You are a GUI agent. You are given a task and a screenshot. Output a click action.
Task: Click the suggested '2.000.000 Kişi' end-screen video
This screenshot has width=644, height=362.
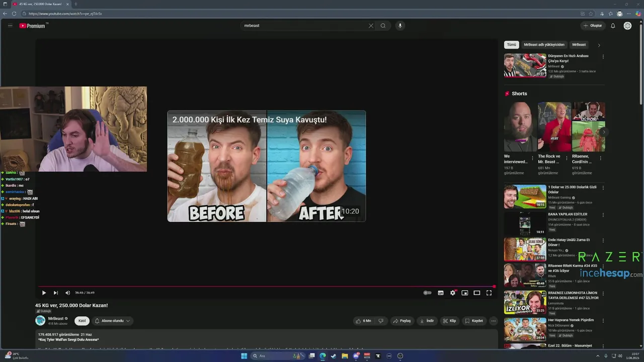(267, 166)
